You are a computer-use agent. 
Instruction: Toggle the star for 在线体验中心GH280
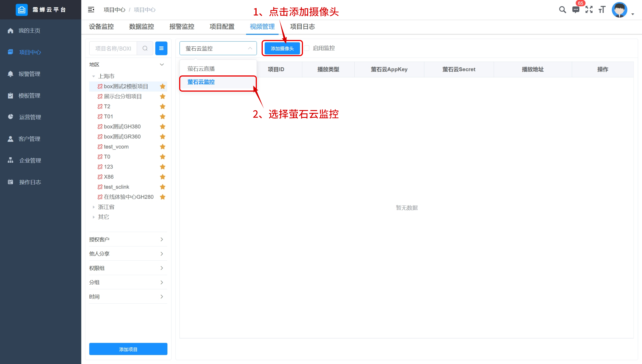[163, 197]
